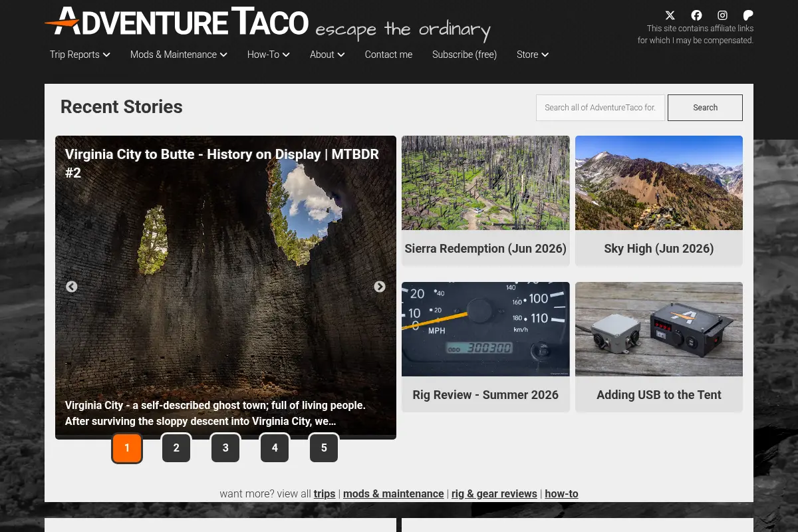The height and width of the screenshot is (532, 798).
Task: Jump to slide 5
Action: [x=324, y=448]
